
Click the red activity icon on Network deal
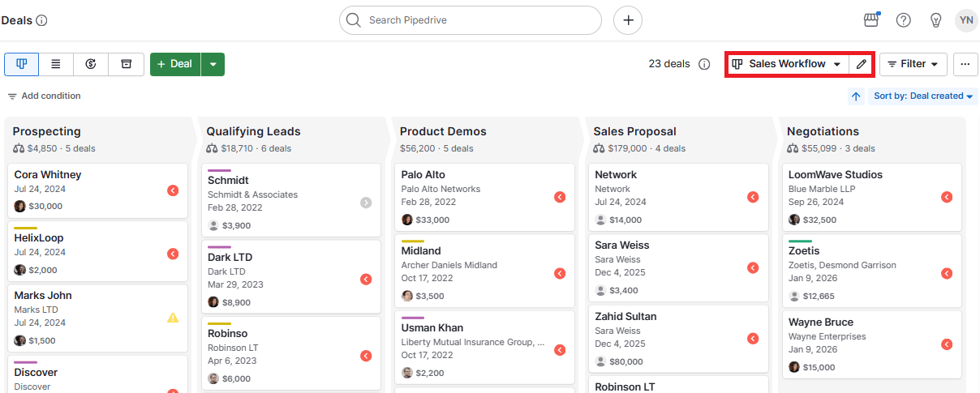click(x=753, y=197)
